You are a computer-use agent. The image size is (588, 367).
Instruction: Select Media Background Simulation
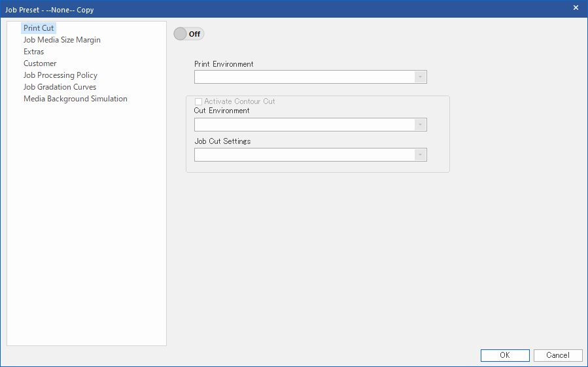coord(75,99)
